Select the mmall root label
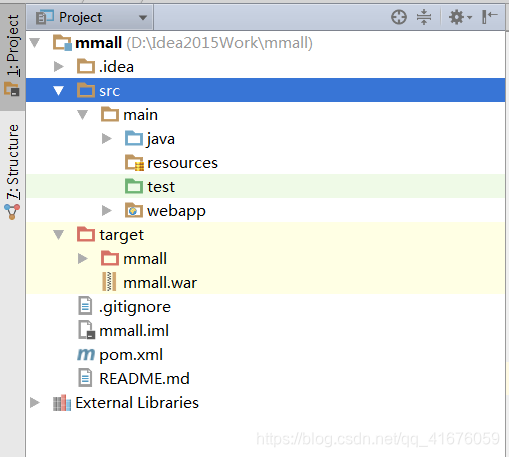509x457 pixels. pyautogui.click(x=98, y=43)
